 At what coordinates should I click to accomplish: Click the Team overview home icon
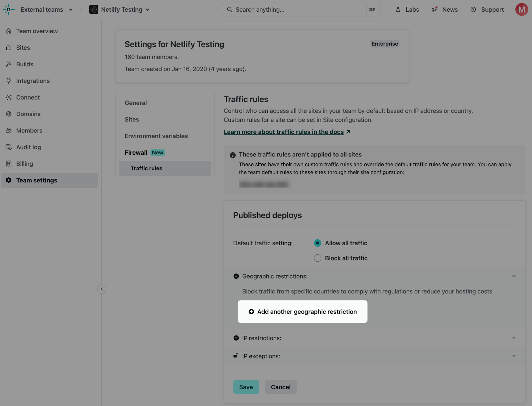pos(9,31)
